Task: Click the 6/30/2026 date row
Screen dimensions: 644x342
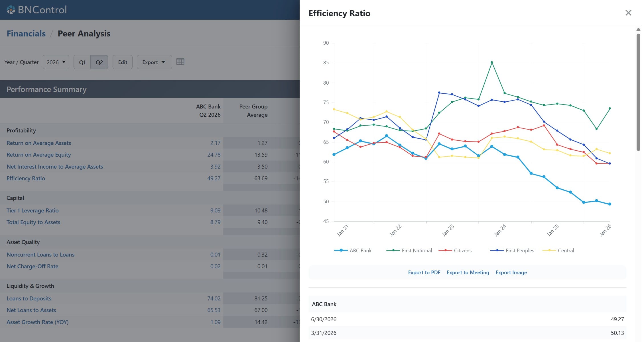Action: click(x=468, y=319)
